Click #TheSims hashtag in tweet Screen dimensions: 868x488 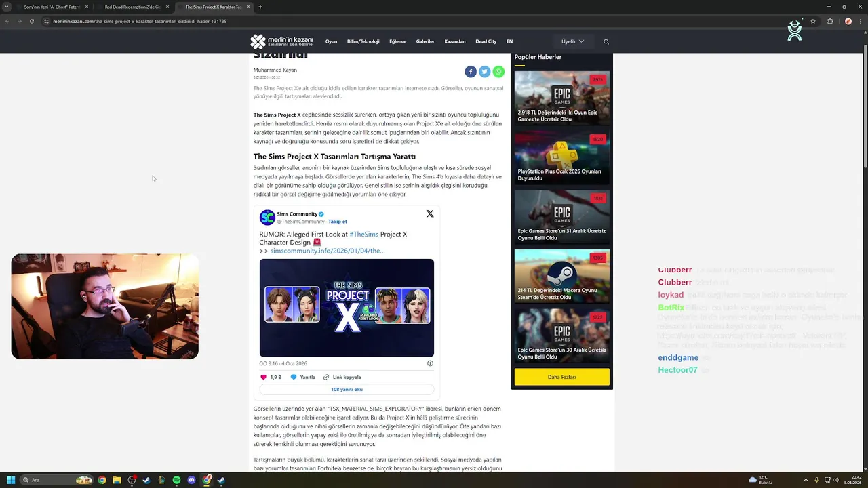click(364, 234)
